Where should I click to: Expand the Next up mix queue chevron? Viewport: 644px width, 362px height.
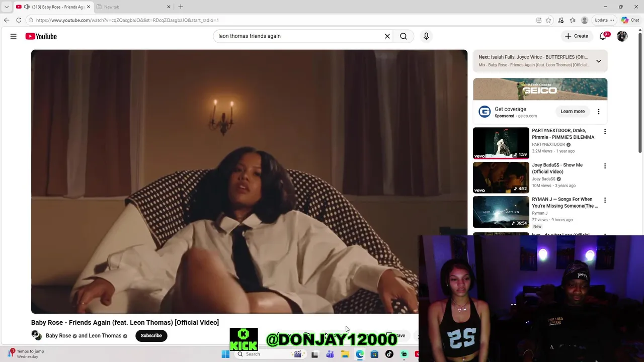pos(599,61)
